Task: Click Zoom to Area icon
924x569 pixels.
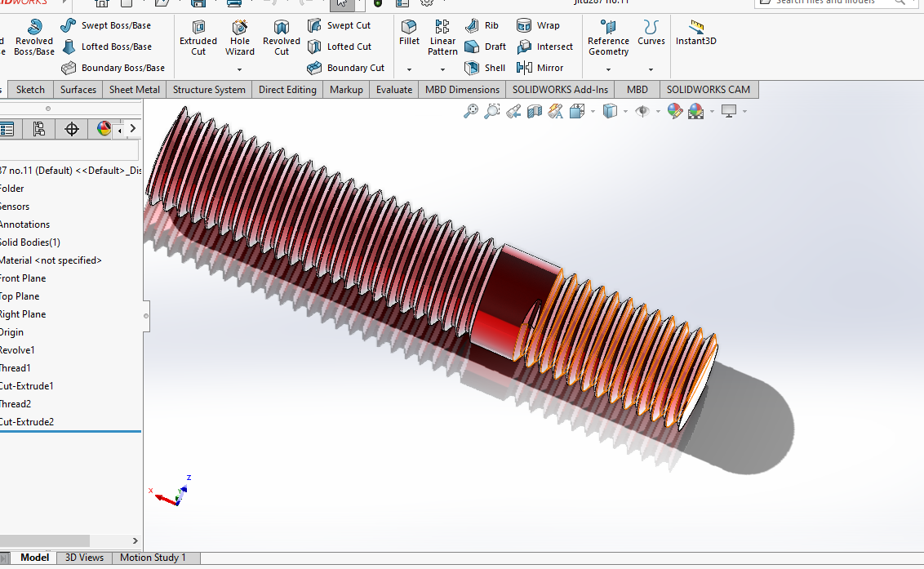Action: 491,111
